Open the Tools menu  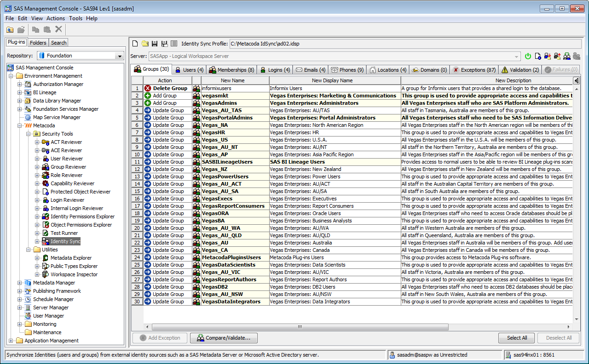(76, 18)
